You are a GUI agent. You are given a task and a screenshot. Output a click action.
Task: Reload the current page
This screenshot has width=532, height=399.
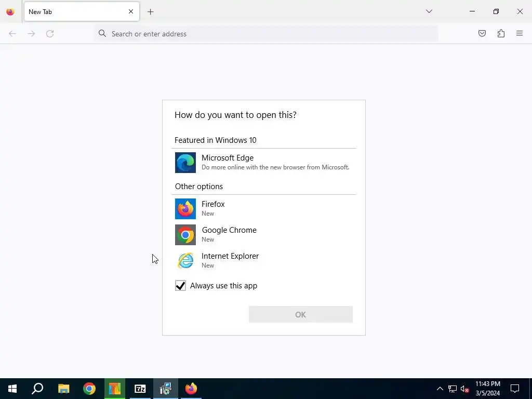[50, 34]
